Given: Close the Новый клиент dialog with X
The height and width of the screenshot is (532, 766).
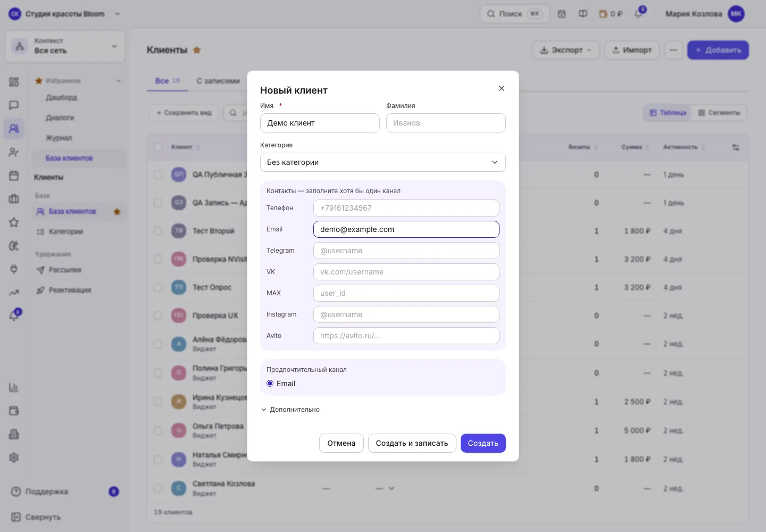Looking at the screenshot, I should (x=502, y=88).
